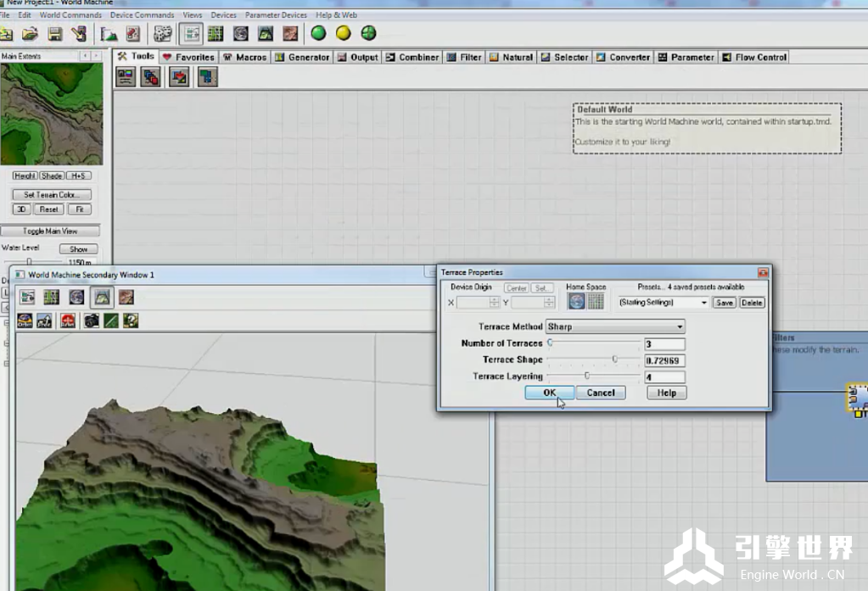This screenshot has width=868, height=591.
Task: Toggle Shade preview mode
Action: point(52,176)
